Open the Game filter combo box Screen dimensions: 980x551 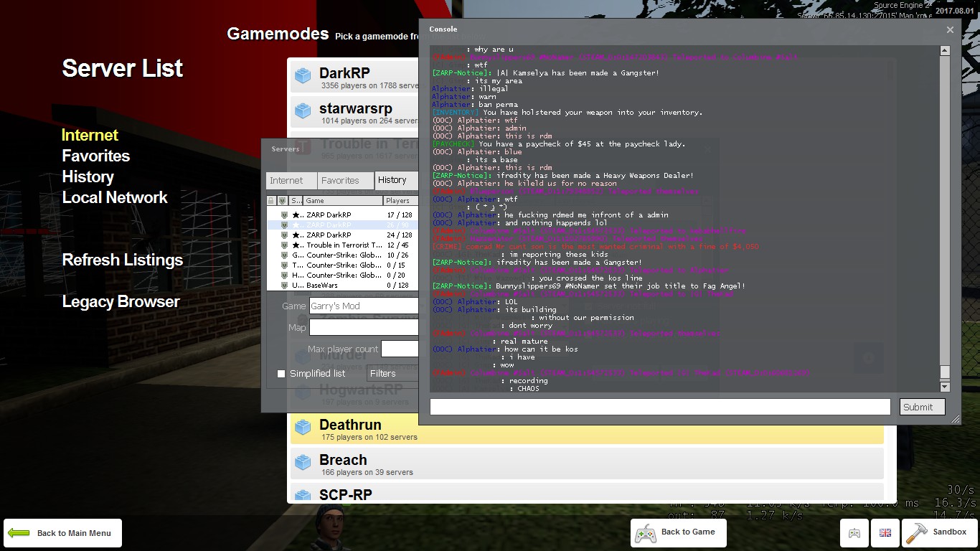[x=364, y=306]
